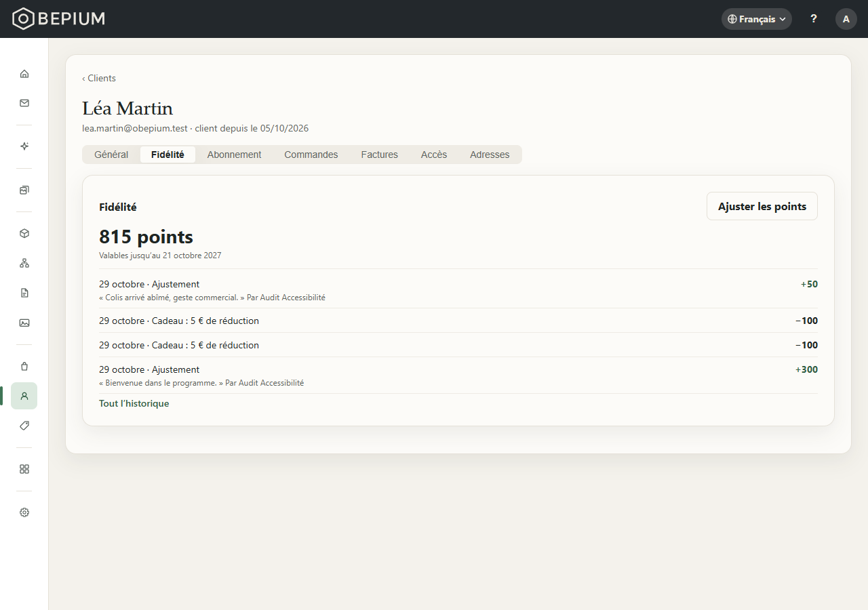Switch to the Accès tab
The height and width of the screenshot is (610, 868).
434,155
